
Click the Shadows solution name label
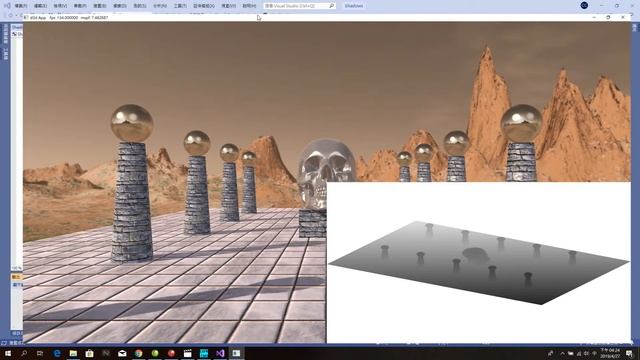point(354,6)
